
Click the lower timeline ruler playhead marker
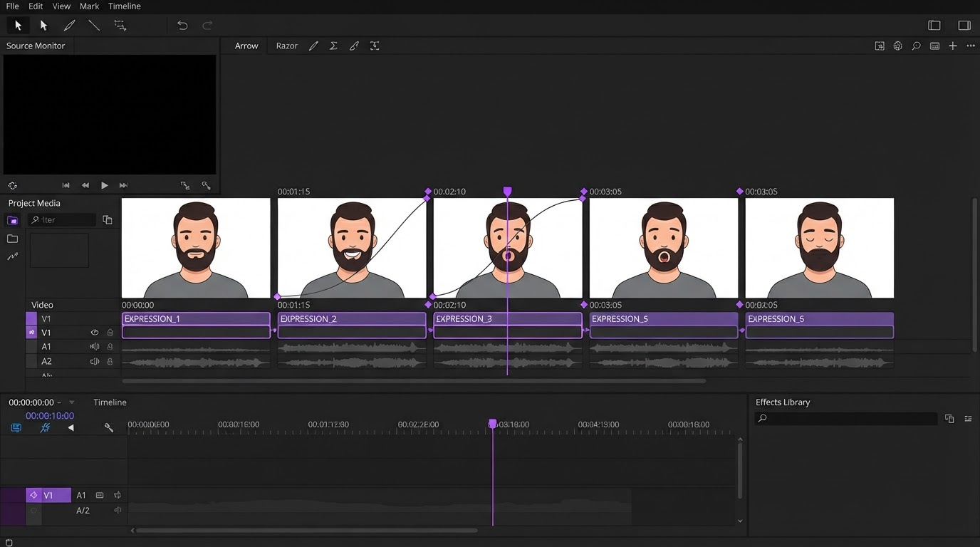(492, 424)
